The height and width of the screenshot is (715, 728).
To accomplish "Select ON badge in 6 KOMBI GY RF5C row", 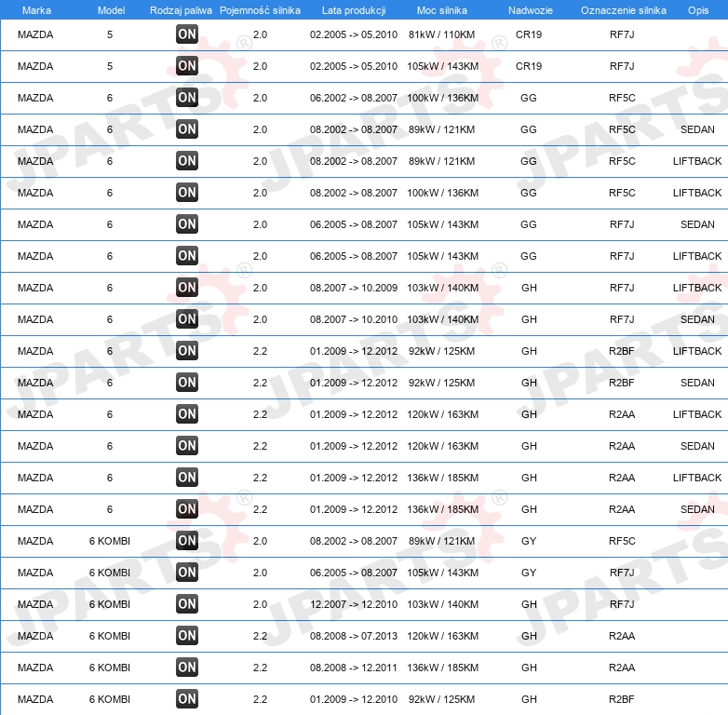I will click(x=187, y=540).
